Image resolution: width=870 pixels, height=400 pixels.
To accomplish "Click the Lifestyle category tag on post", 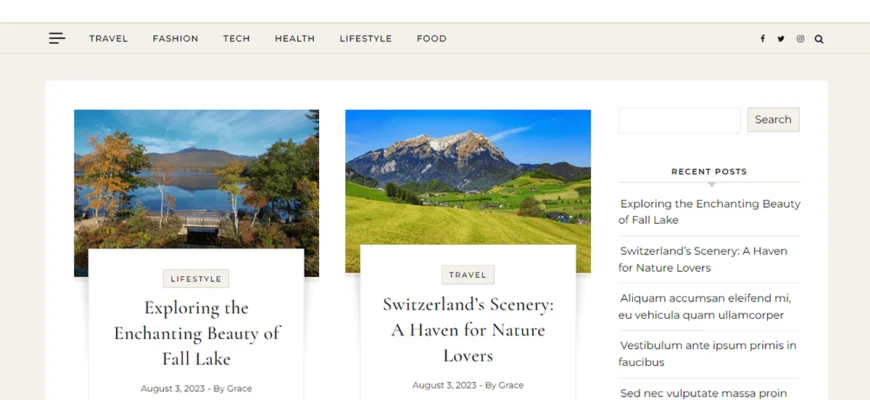I will (x=196, y=279).
